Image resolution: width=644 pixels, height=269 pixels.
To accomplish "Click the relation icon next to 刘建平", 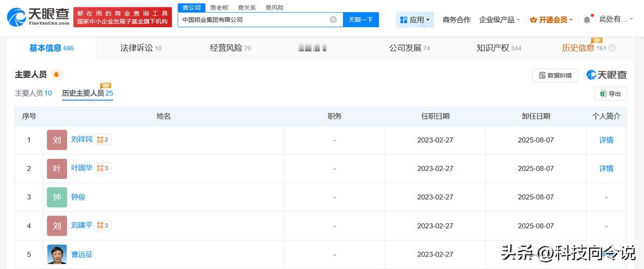I will click(x=103, y=226).
